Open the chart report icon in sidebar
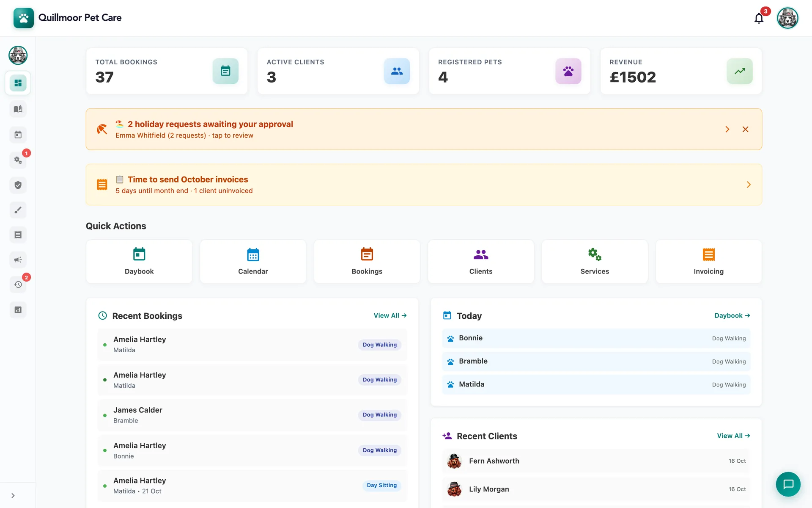Viewport: 812px width, 508px height. click(18, 310)
